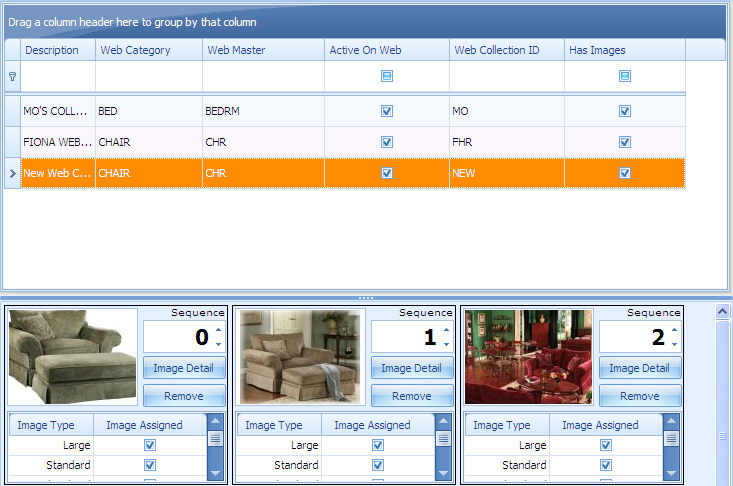Click the filter row funnel icon
The image size is (733, 486).
point(12,76)
